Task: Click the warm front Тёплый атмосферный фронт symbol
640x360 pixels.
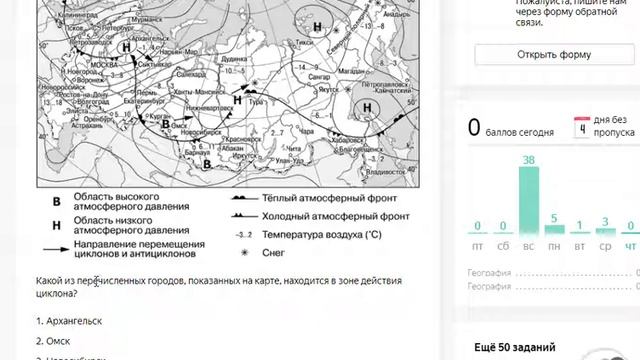Action: (244, 198)
